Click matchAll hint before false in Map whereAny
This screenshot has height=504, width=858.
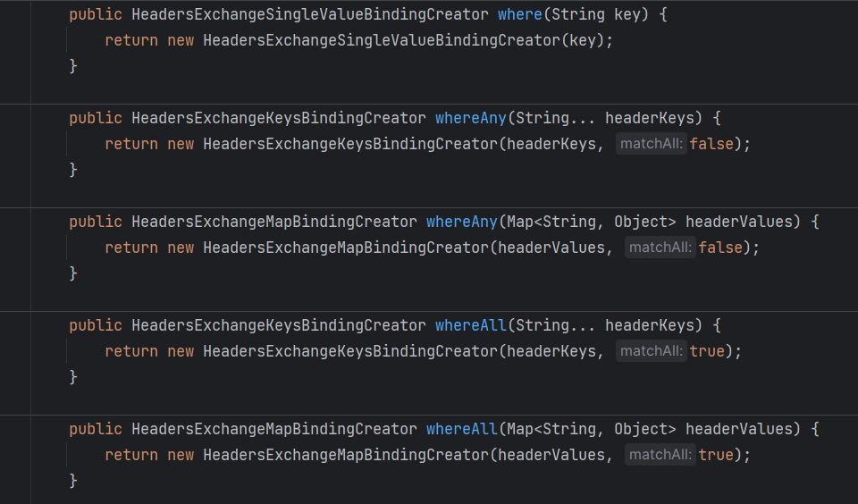click(660, 248)
